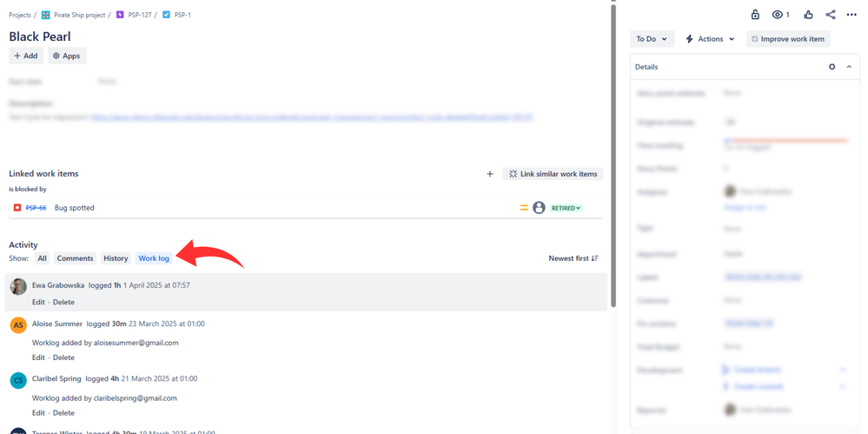
Task: Go to Projects breadcrumb
Action: tap(20, 15)
